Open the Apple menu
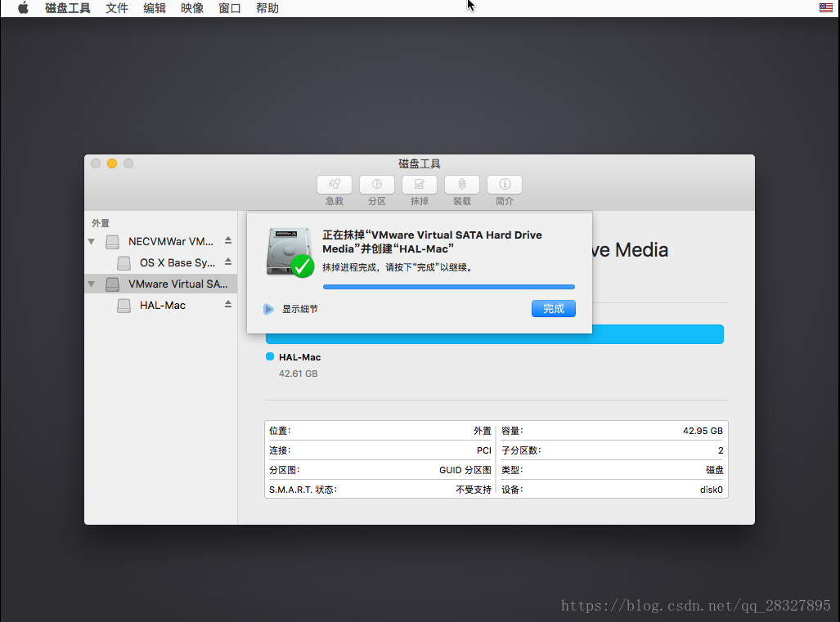 (x=23, y=8)
